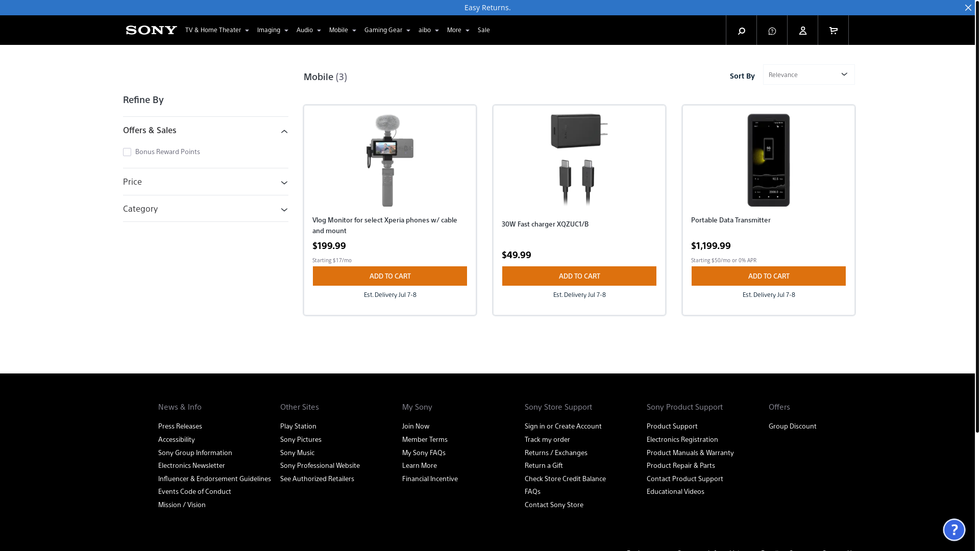Open the floating question mark help button
Image resolution: width=980 pixels, height=551 pixels.
(953, 530)
